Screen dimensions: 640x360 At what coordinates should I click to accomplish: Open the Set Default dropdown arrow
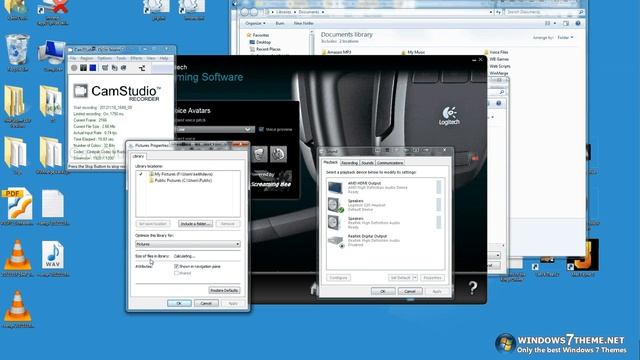coord(415,278)
